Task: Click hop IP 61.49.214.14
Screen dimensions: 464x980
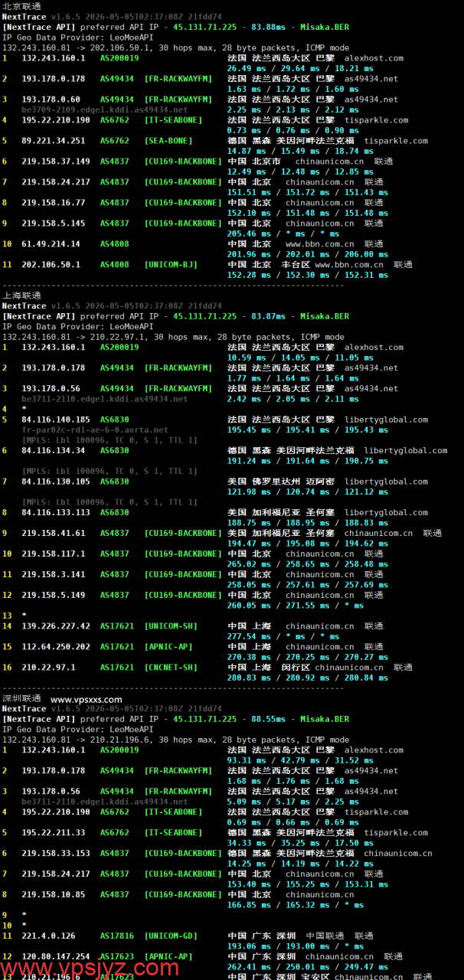Action: click(x=51, y=244)
